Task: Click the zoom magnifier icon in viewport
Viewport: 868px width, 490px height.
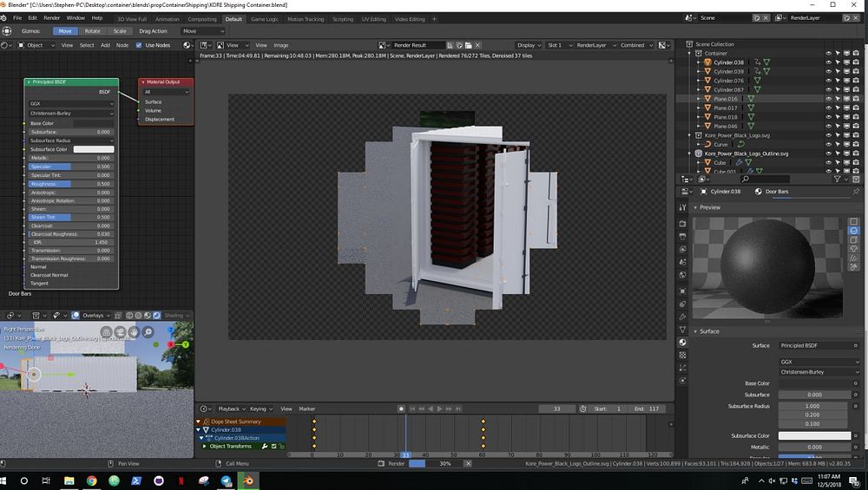Action: [x=148, y=332]
